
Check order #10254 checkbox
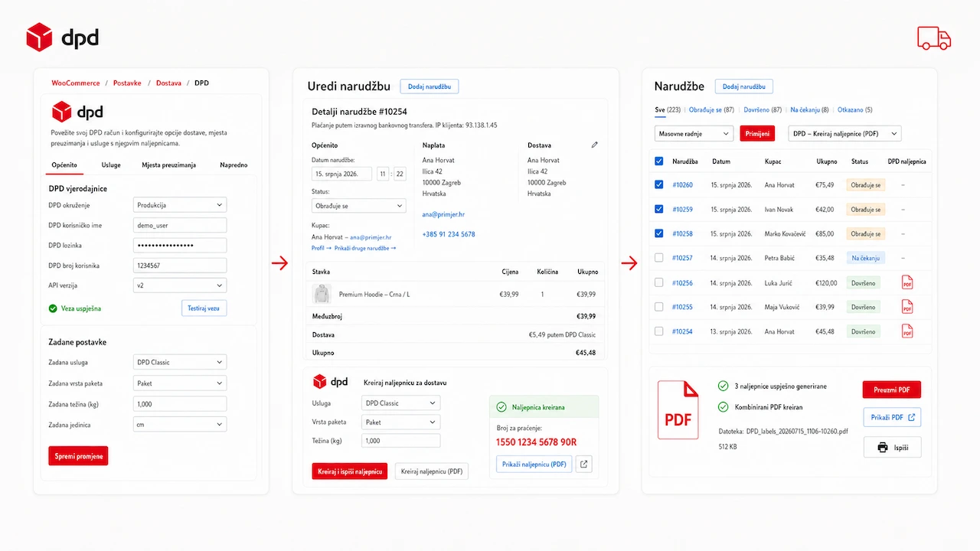[659, 331]
